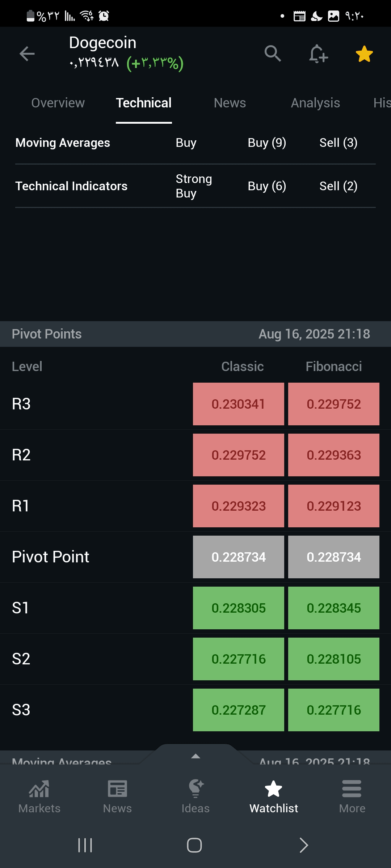Image resolution: width=391 pixels, height=868 pixels.
Task: Select the Technical tab
Action: 144,103
